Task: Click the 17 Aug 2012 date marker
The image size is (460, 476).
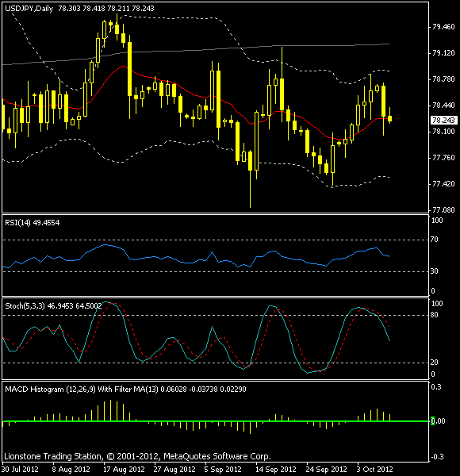Action: (124, 470)
